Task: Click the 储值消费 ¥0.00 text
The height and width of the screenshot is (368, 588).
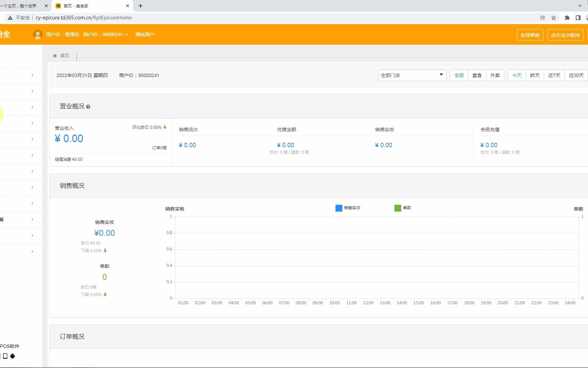Action: coord(69,159)
